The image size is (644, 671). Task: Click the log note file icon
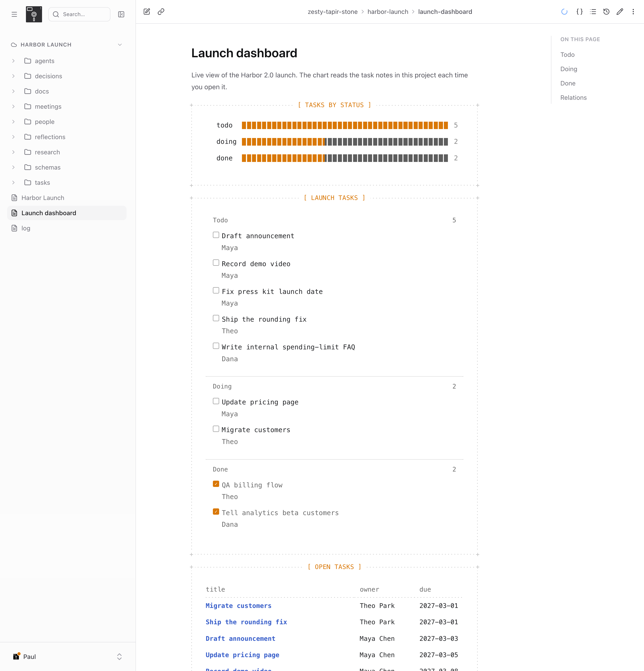[x=14, y=228]
